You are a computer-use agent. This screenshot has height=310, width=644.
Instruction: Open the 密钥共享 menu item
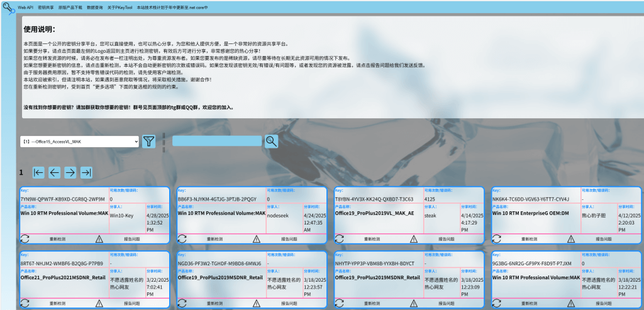click(47, 6)
